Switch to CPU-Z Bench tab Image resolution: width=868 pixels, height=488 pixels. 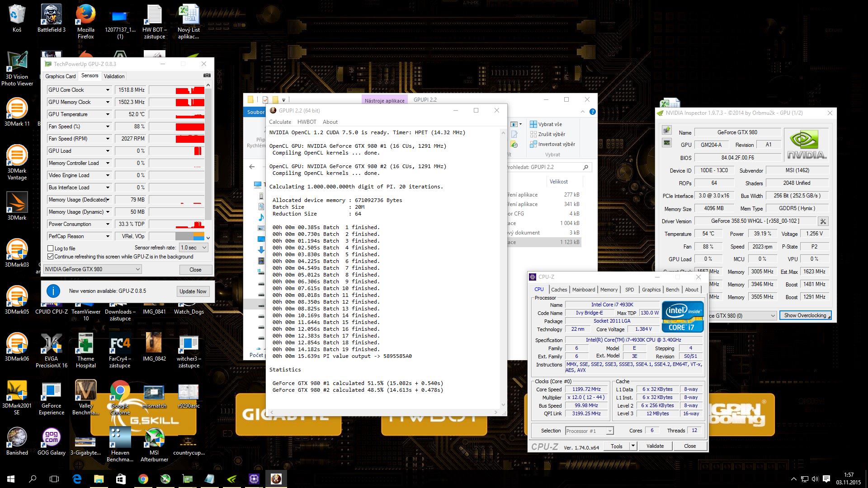(x=672, y=290)
